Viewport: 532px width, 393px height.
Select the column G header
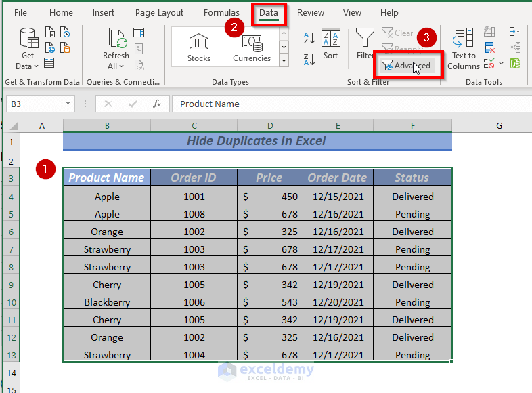(x=499, y=126)
